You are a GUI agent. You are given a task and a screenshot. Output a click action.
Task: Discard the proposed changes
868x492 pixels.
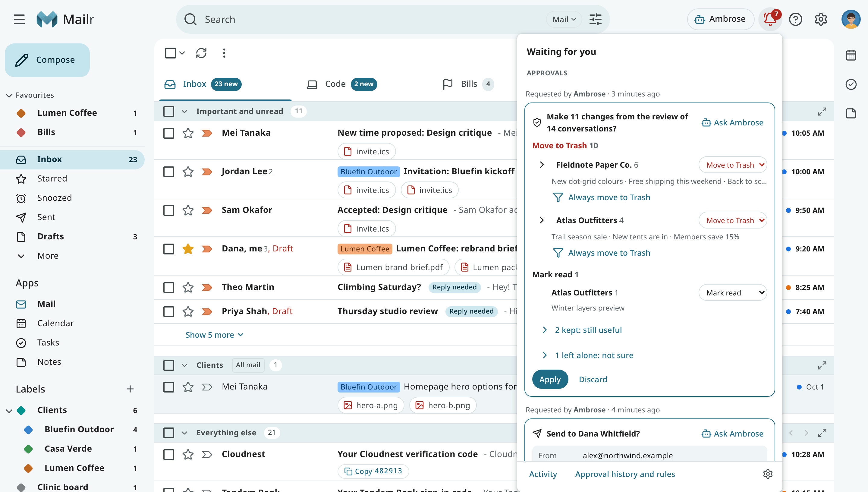(x=593, y=379)
